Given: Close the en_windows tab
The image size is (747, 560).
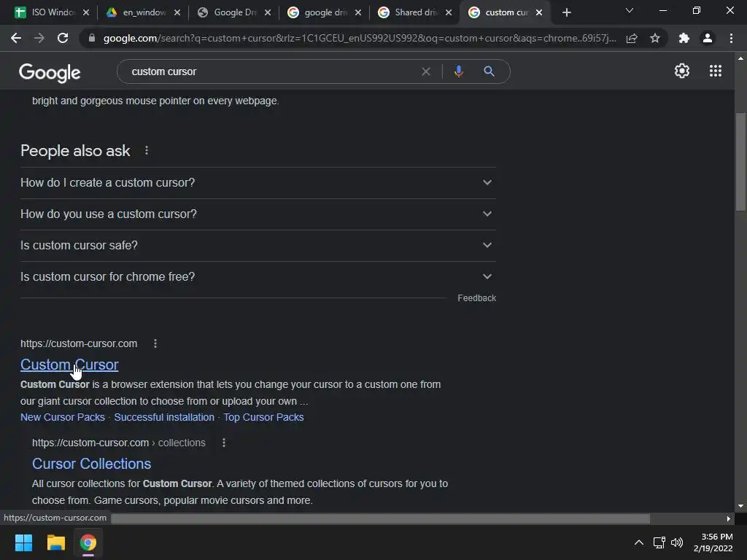Looking at the screenshot, I should [177, 12].
